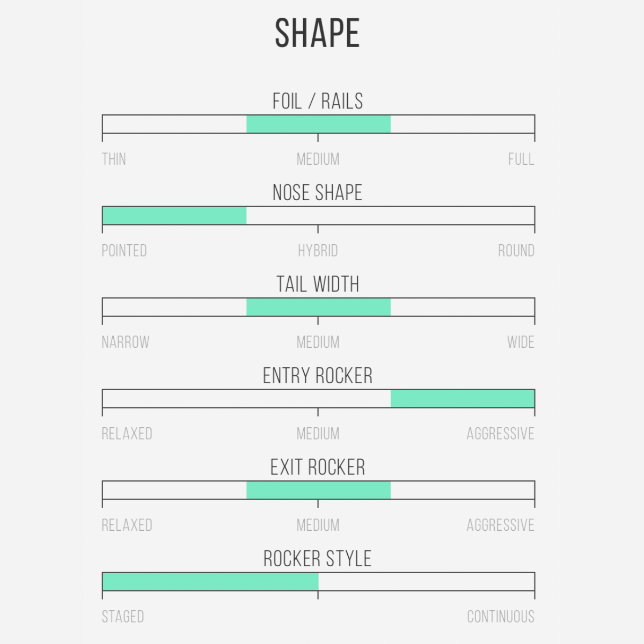This screenshot has width=644, height=644.
Task: Click AGGRESSIVE label under Entry Rocker
Action: click(500, 434)
